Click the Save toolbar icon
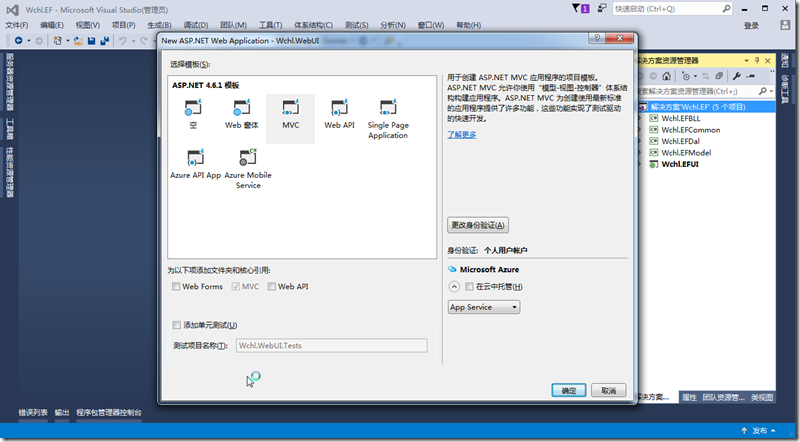This screenshot has width=800, height=442. [91, 40]
